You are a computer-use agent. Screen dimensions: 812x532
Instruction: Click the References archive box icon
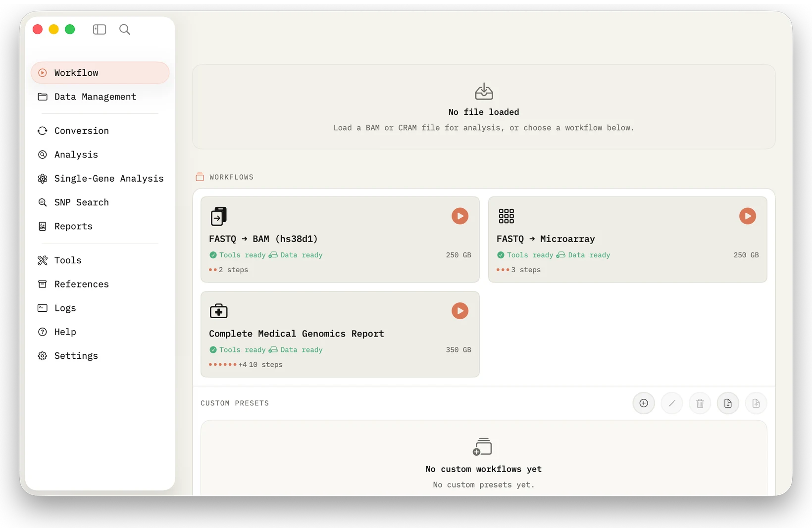pos(43,284)
